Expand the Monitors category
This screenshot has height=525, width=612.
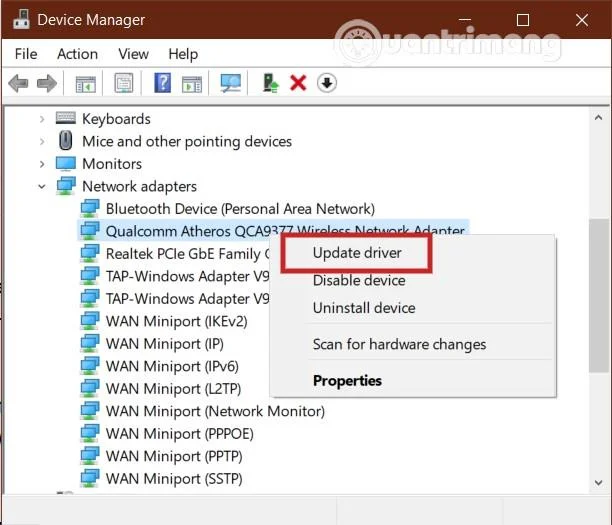tap(42, 164)
